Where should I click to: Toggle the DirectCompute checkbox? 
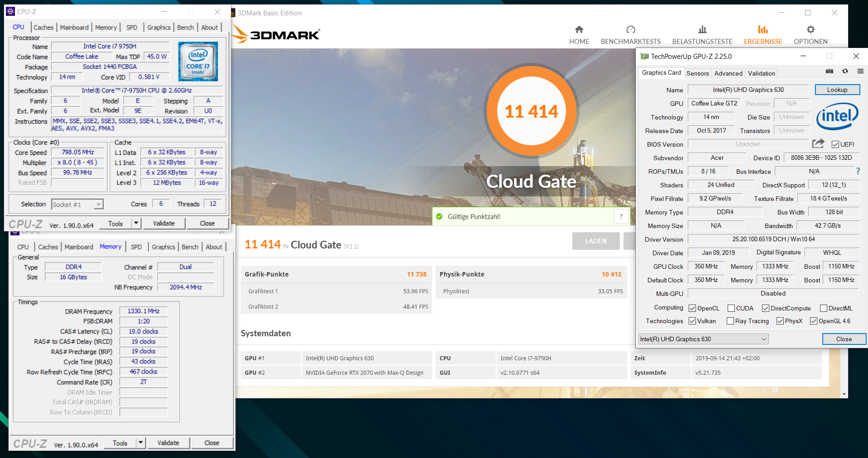click(x=766, y=308)
